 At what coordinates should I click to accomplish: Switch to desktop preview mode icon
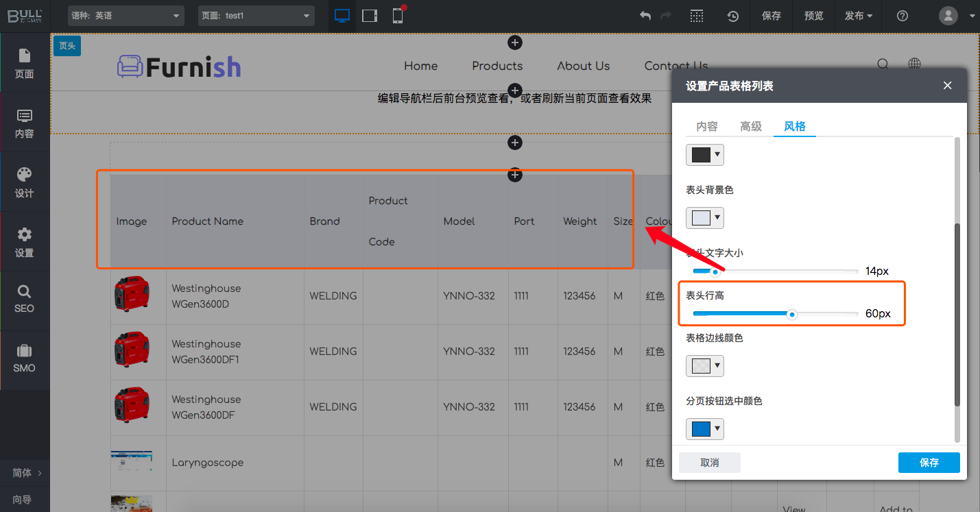tap(342, 16)
